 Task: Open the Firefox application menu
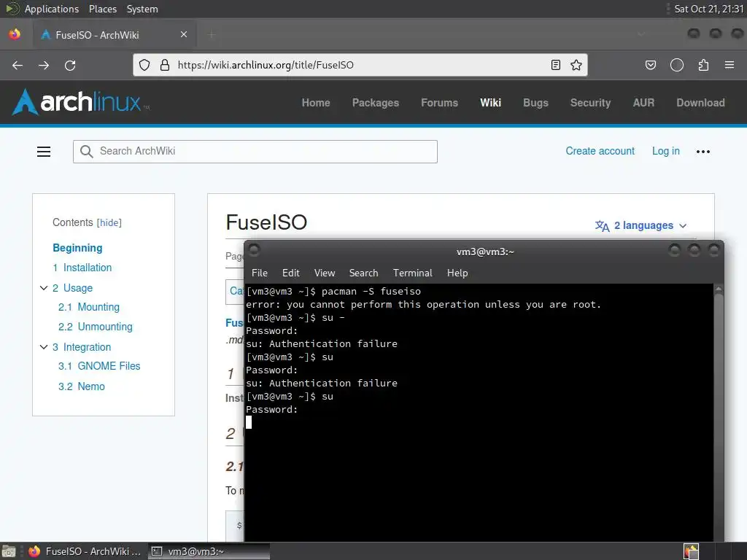(x=729, y=65)
